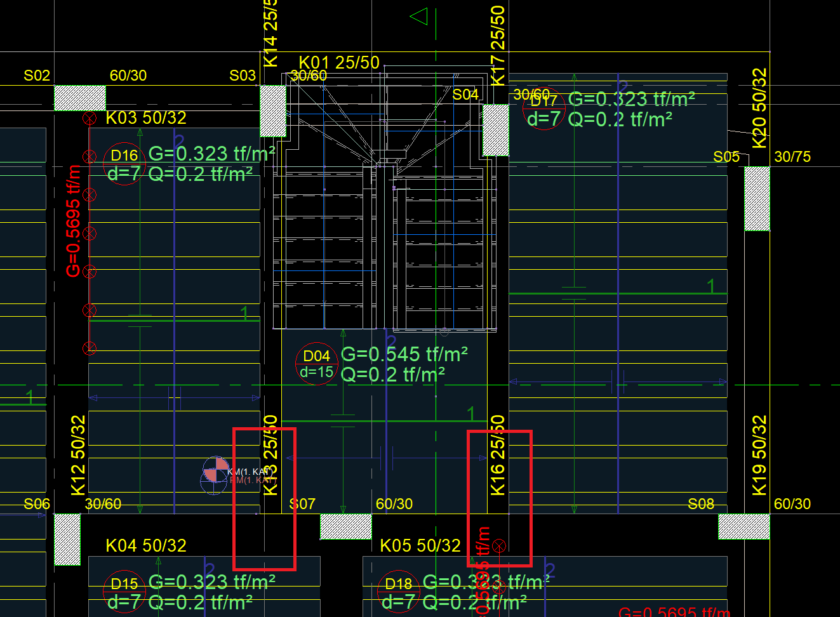Select the K01 25/50 beam label
840x617 pixels.
pos(339,62)
